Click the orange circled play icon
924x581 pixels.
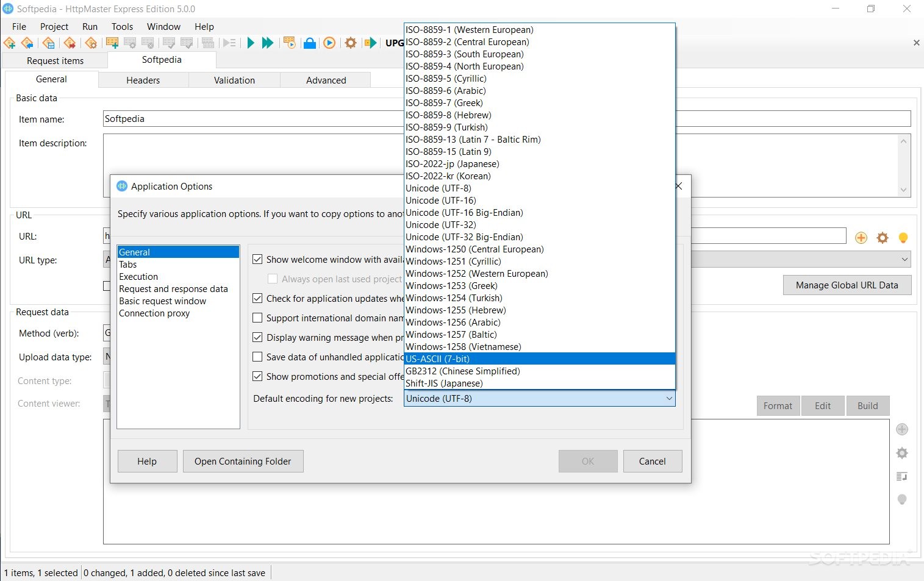pos(329,43)
